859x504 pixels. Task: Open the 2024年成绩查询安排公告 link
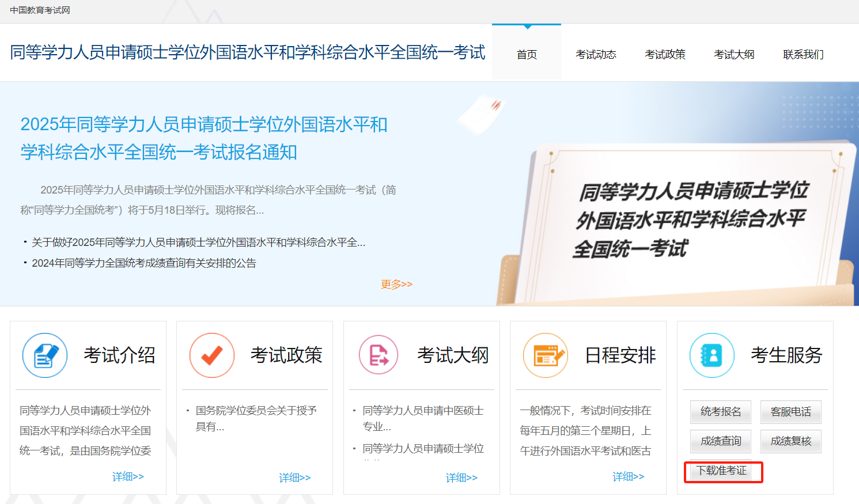point(144,263)
